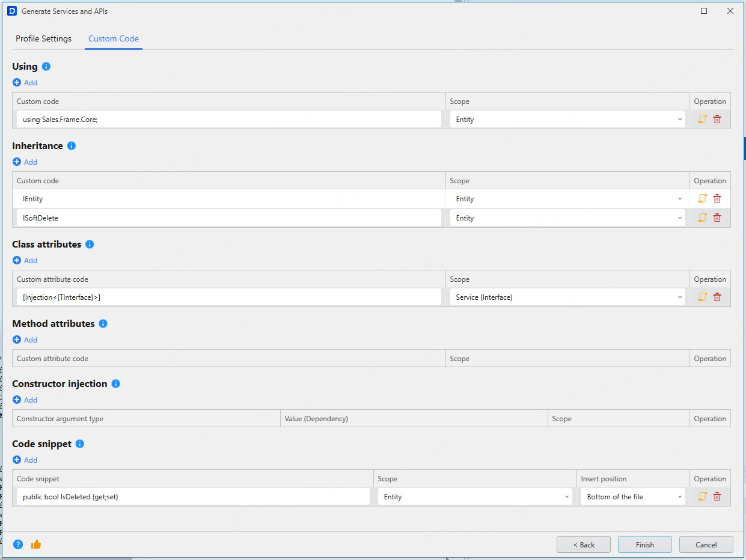Viewport: 746px width, 560px height.
Task: Open Scope dropdown for the using statement
Action: coord(567,120)
